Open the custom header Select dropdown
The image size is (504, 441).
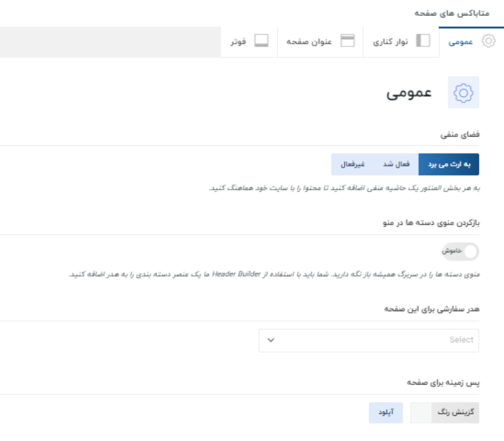pos(369,340)
